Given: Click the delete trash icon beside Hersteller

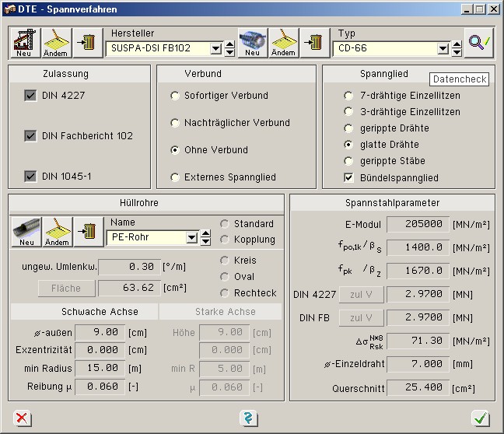Looking at the screenshot, I should click(87, 42).
